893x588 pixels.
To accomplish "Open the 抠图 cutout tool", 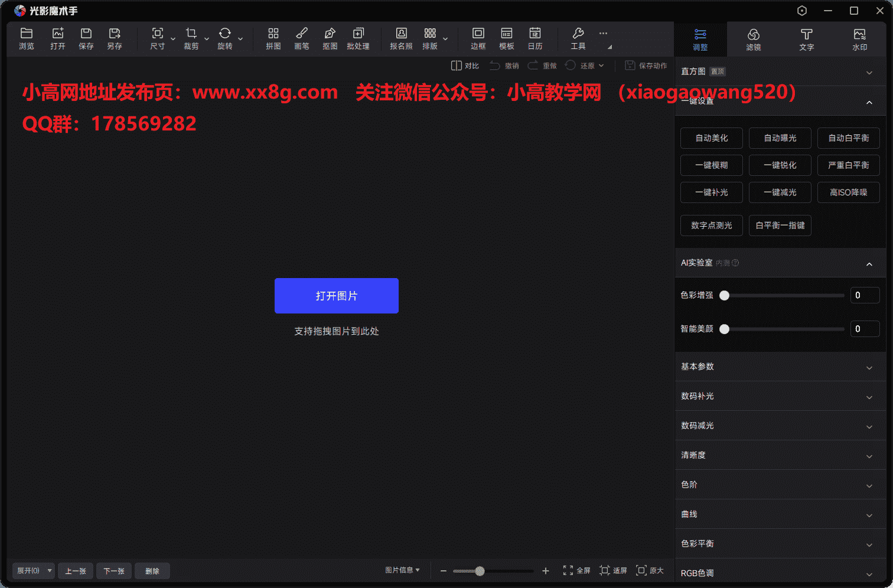I will 330,38.
